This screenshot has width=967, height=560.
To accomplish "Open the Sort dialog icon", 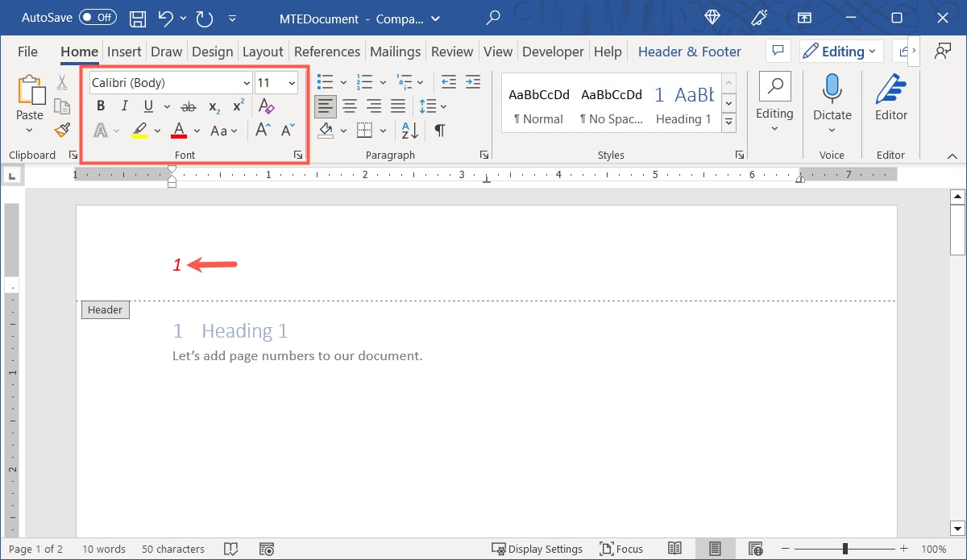I will click(409, 130).
